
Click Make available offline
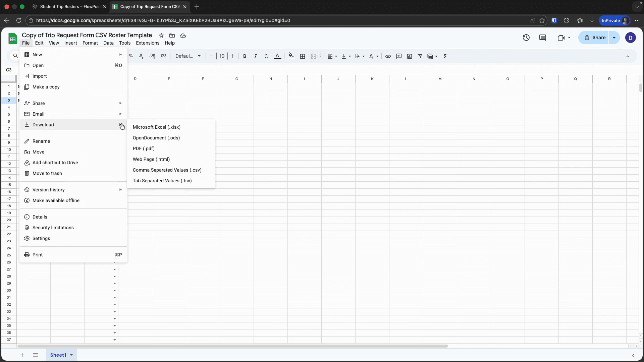(x=73, y=200)
